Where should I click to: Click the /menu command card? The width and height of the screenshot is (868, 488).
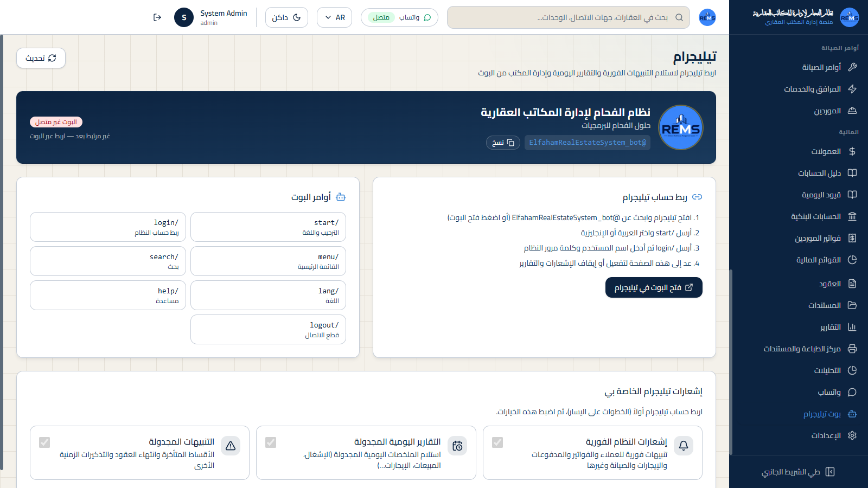(268, 261)
